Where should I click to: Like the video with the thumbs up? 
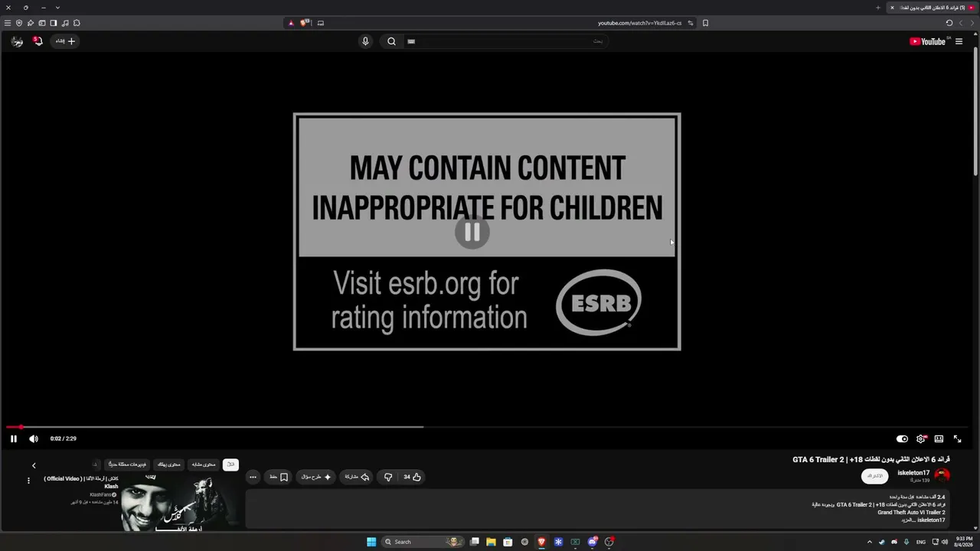tap(412, 477)
